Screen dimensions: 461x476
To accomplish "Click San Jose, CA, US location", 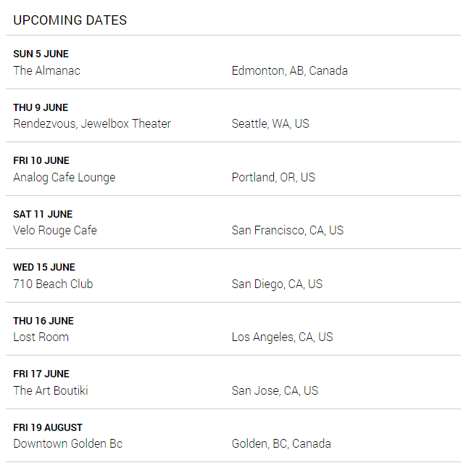I will 275,390.
